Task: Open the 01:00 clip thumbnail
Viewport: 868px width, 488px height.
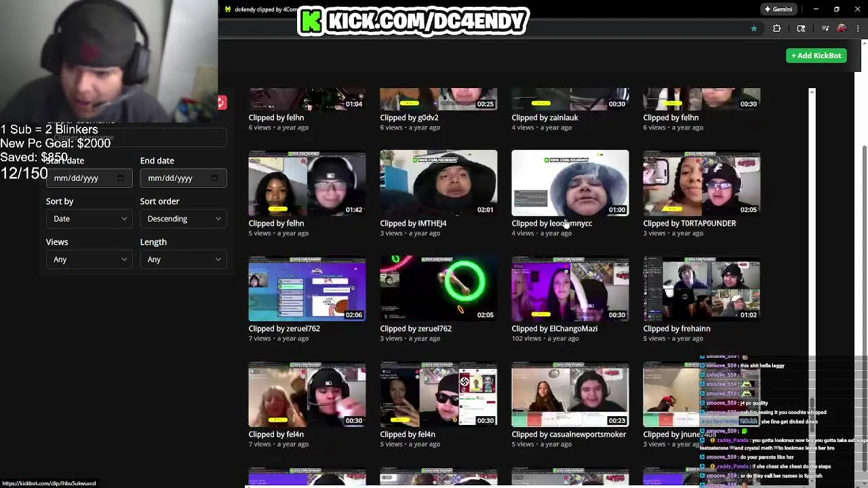Action: point(570,183)
